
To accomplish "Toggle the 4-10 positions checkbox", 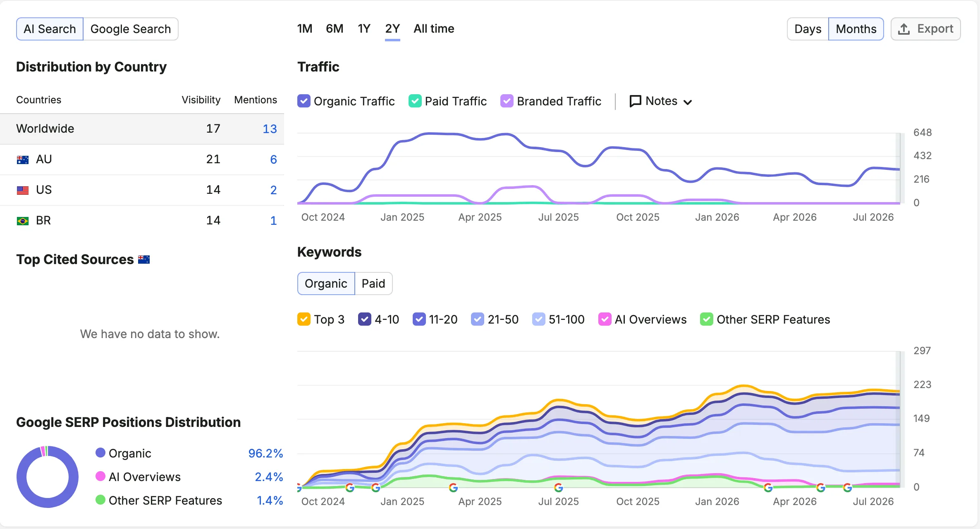I will [365, 319].
